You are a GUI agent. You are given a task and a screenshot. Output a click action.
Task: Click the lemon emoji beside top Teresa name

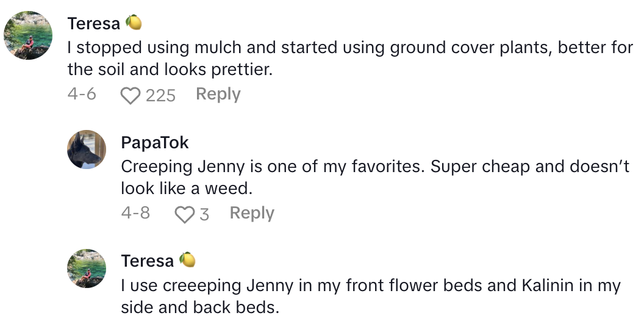(x=134, y=23)
